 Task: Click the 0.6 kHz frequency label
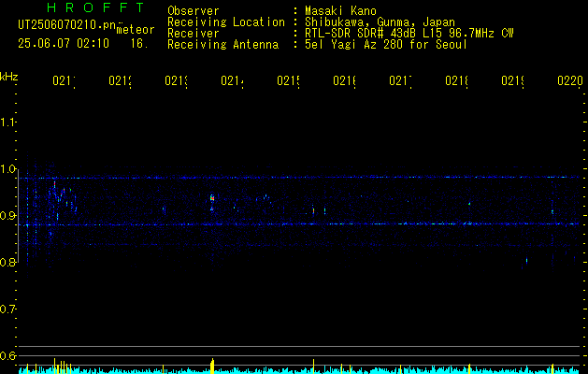tap(7, 355)
